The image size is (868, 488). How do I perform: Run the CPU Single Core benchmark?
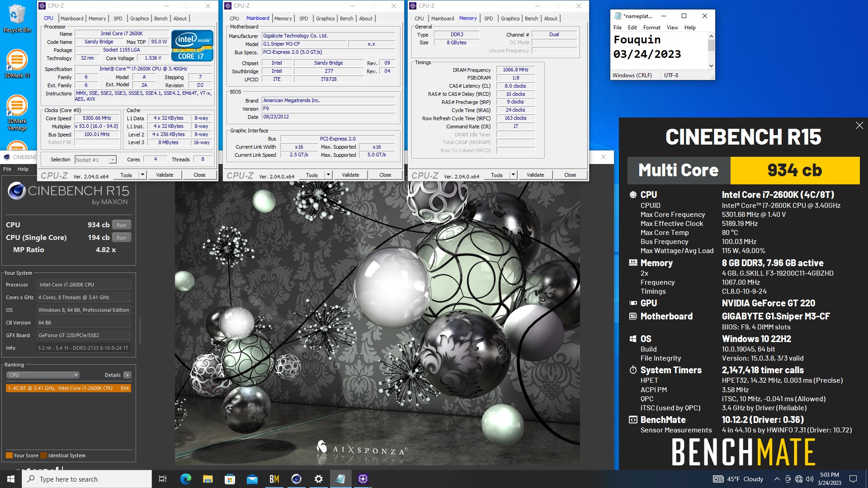coord(121,238)
